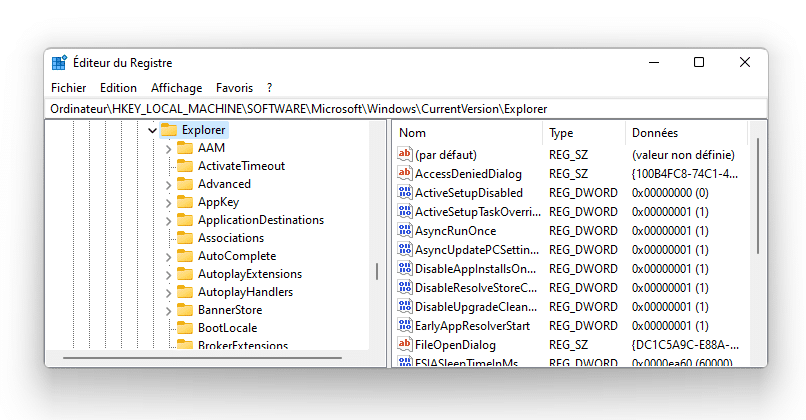Screen dimensions: 806x420
Task: Sort values by the Type column header
Action: pyautogui.click(x=583, y=133)
